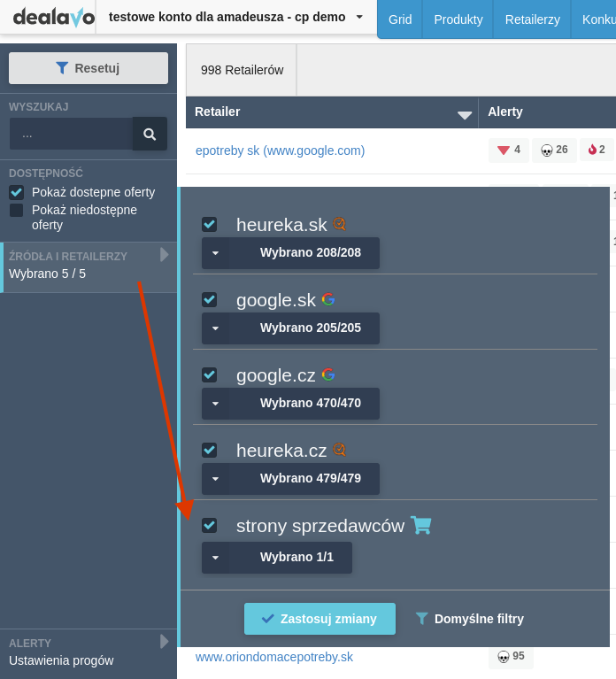The image size is (616, 679).
Task: Open the Wybrano 208/208 retailer dropdown
Action: [290, 253]
